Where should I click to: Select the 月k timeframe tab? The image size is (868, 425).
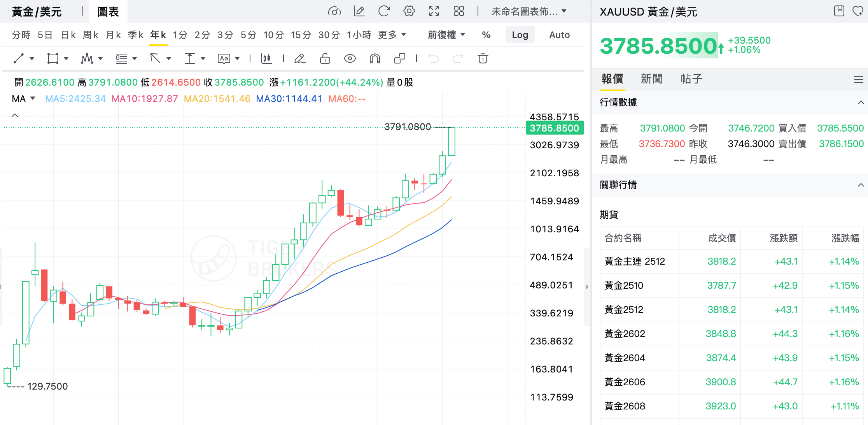point(113,35)
